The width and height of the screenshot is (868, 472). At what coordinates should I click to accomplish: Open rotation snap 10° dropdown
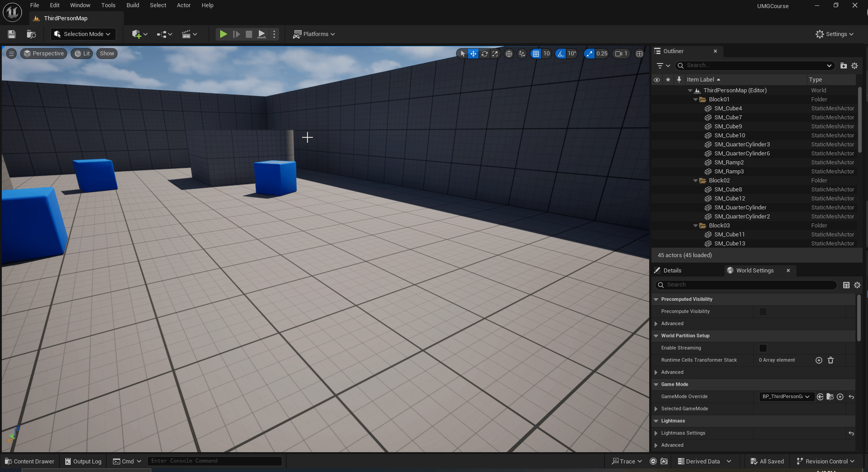click(x=572, y=54)
